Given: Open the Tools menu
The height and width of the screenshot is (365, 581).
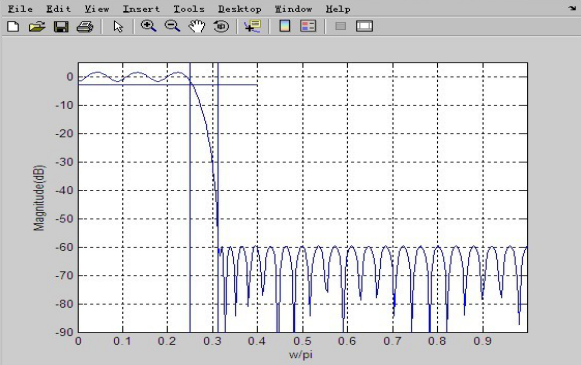Looking at the screenshot, I should [189, 9].
